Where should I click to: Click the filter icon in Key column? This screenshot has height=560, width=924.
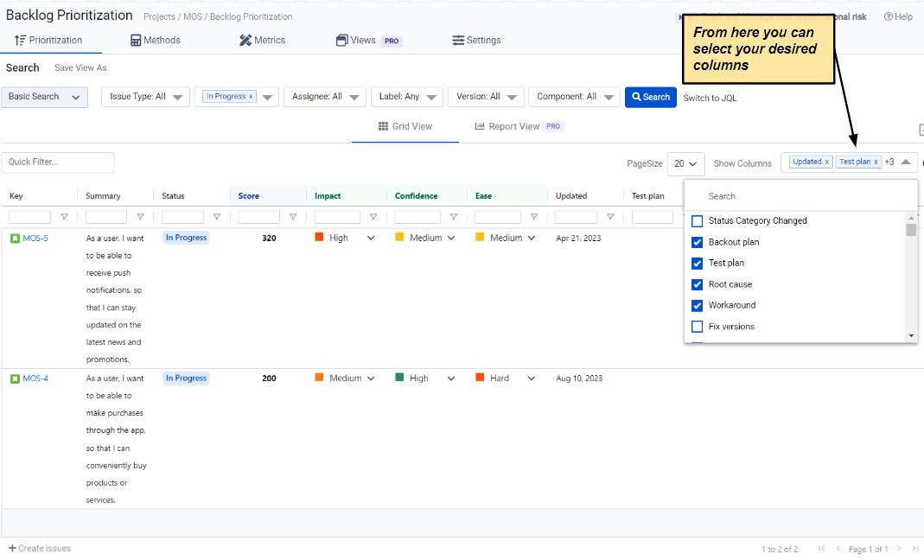(x=64, y=218)
